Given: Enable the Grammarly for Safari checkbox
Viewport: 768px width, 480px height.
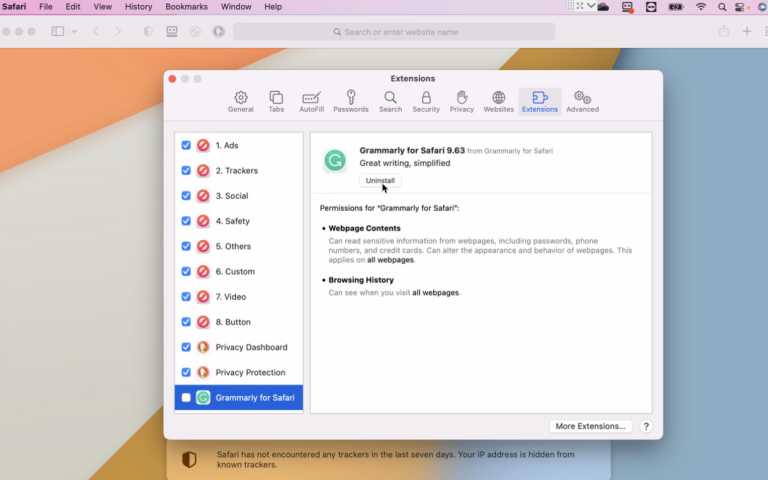Looking at the screenshot, I should 186,397.
